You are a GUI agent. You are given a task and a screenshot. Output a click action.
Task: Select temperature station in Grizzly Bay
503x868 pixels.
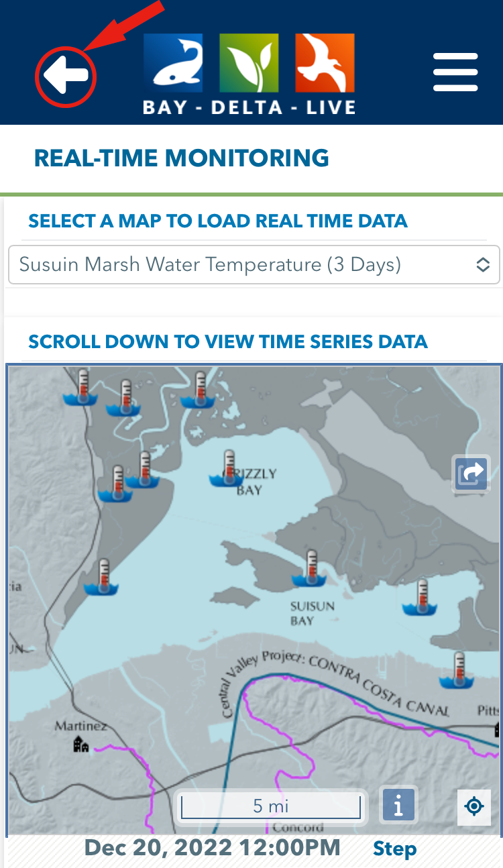(227, 468)
